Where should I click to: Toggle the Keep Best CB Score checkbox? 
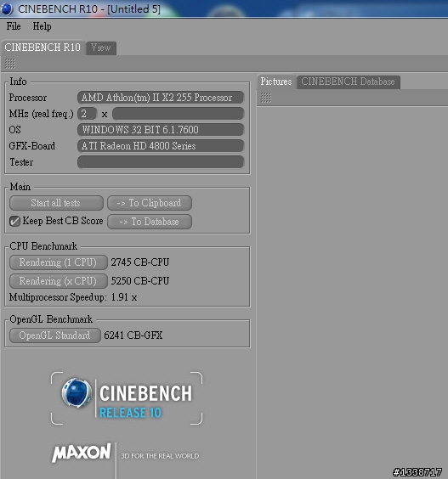tap(14, 221)
